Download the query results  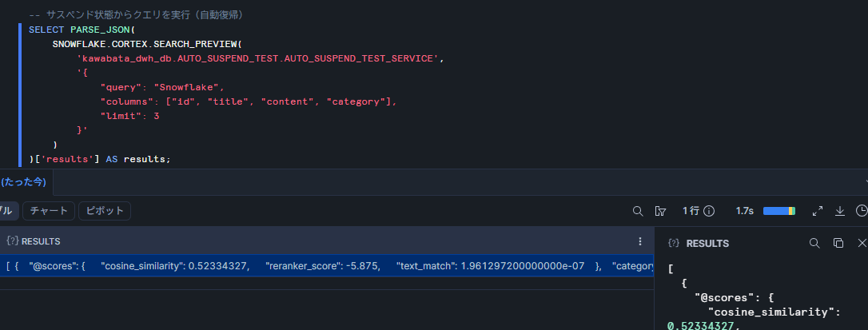click(840, 211)
